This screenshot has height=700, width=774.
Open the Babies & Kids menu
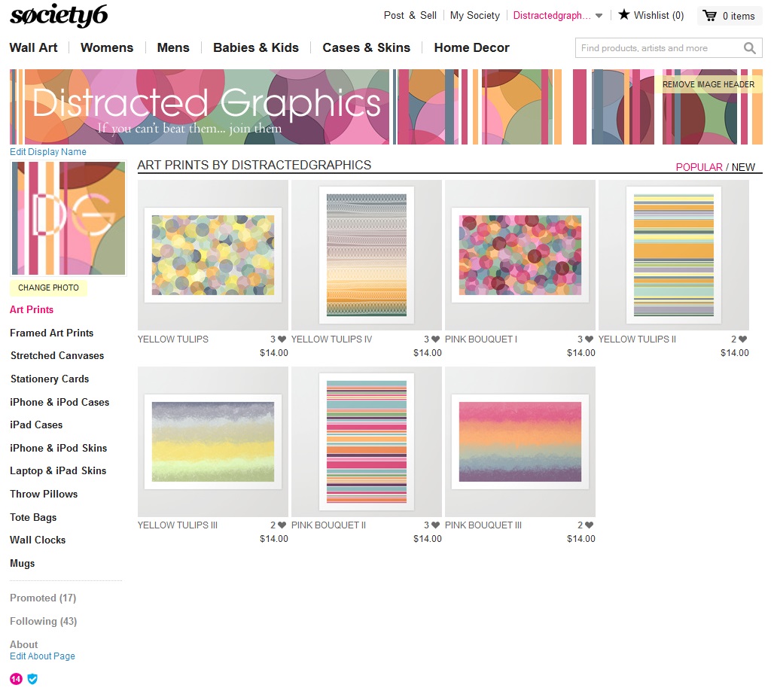pyautogui.click(x=256, y=48)
